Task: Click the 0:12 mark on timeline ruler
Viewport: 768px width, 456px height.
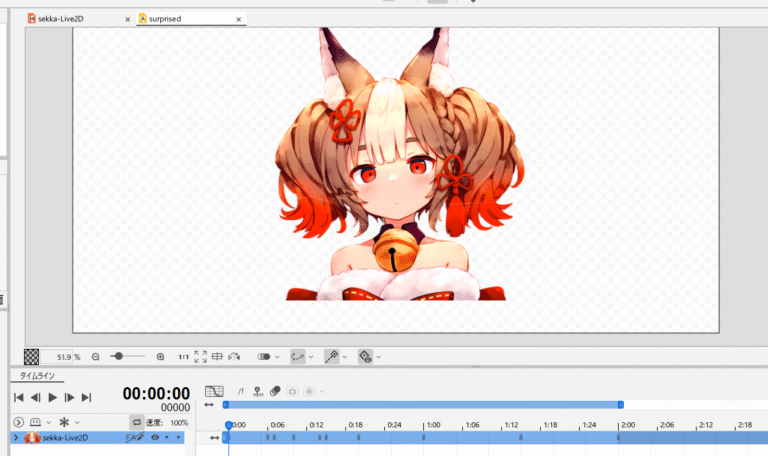Action: 316,425
